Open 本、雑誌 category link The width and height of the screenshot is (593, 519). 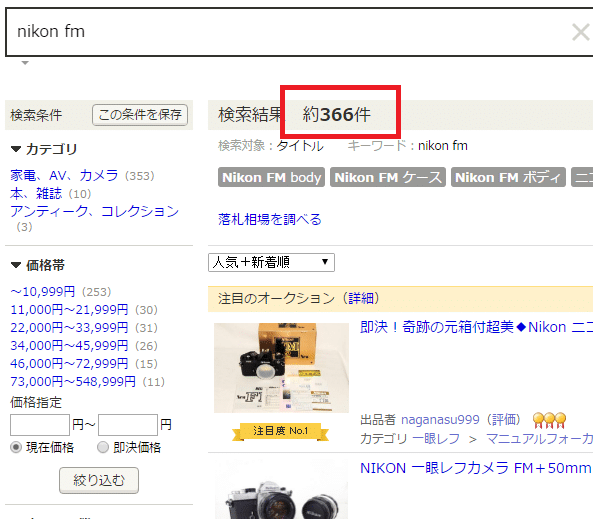click(36, 194)
